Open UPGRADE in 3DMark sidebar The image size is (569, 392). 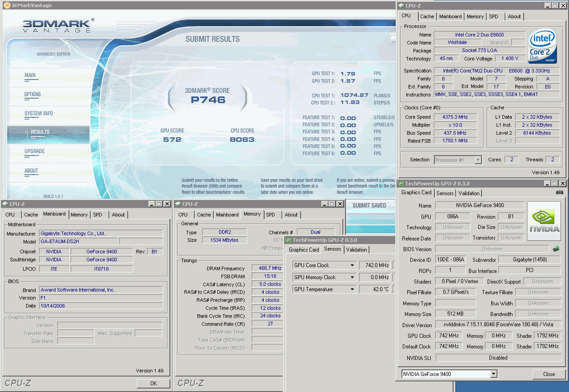click(x=35, y=151)
